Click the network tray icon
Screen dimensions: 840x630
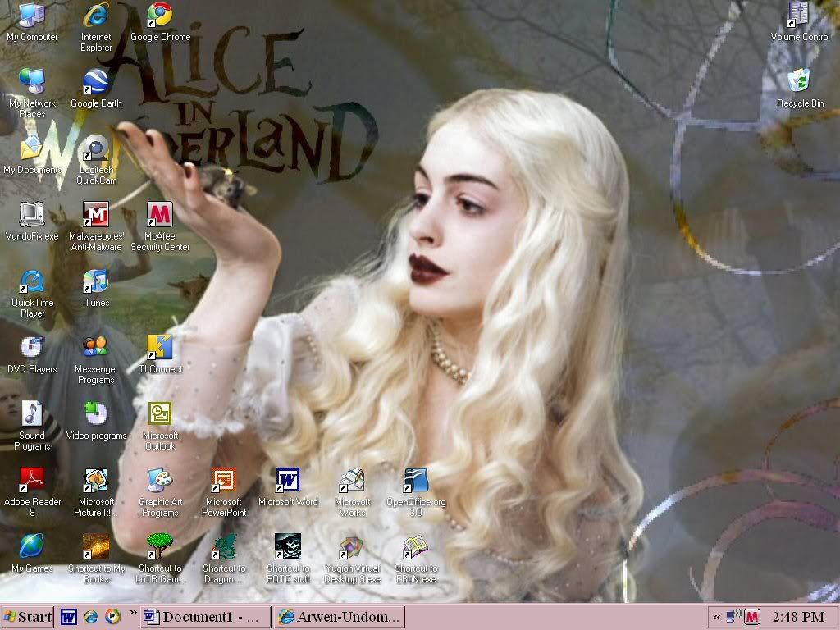pos(733,617)
